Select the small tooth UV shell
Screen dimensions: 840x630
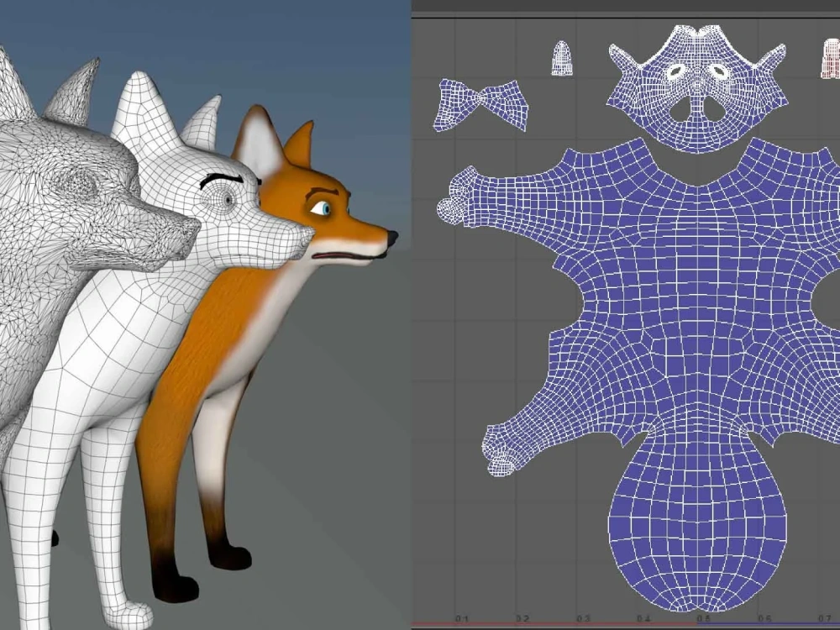[x=561, y=59]
